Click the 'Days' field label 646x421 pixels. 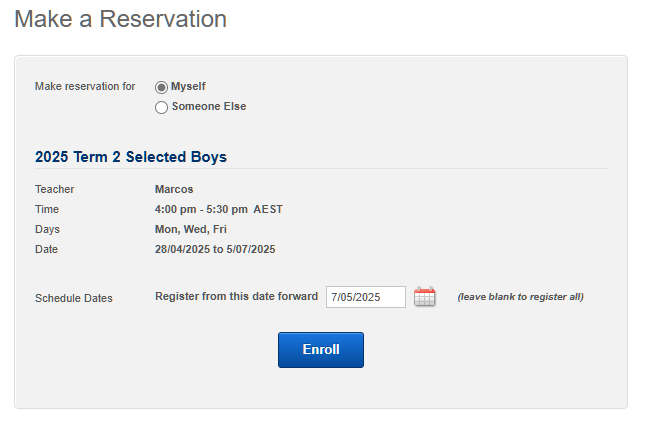(47, 229)
